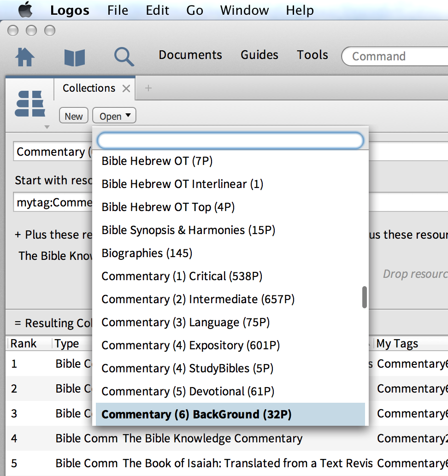Choose Commentary (4) StudyBibles (5P)
The image size is (448, 476).
click(230, 369)
